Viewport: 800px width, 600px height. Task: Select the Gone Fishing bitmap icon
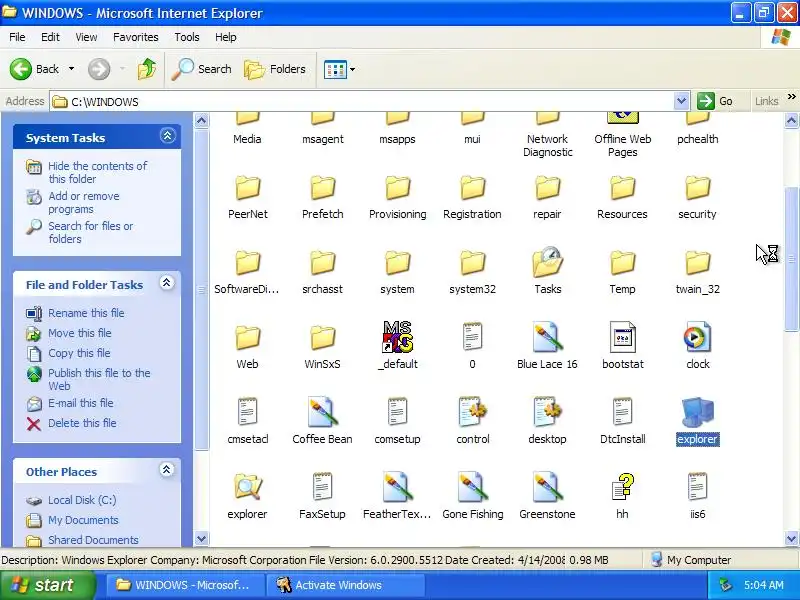(x=472, y=487)
